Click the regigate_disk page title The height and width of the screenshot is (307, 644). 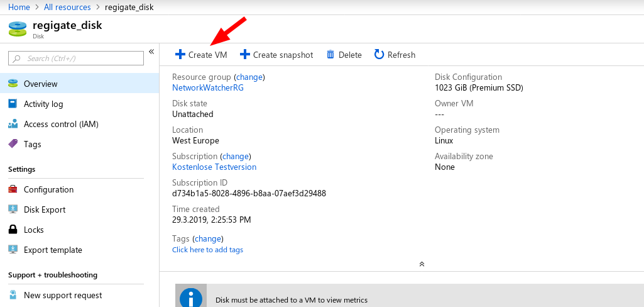[67, 25]
